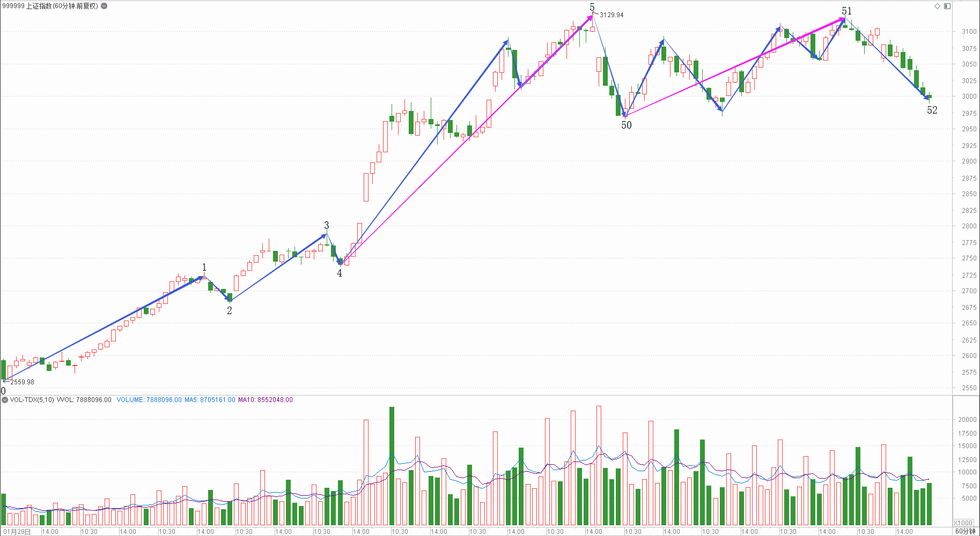Screen dimensions: 980x536
Task: Click the 999999 上证指数 chart title text
Action: coord(50,6)
